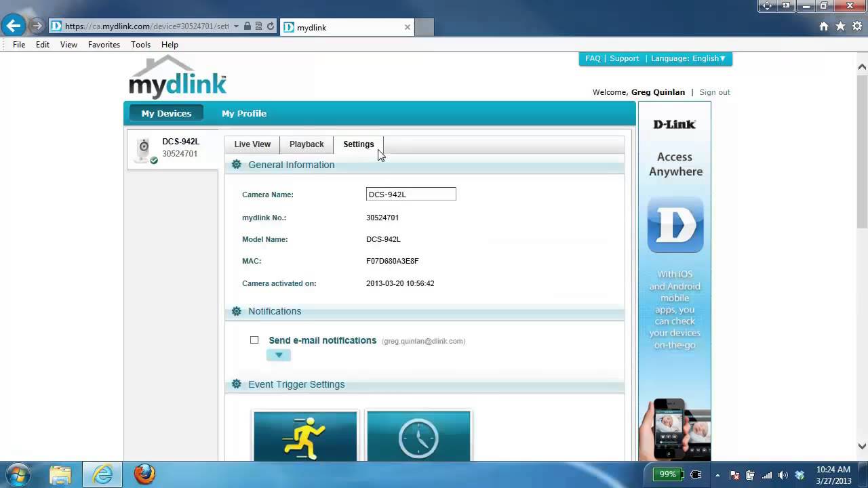Click the scrollbar down arrow
Image resolution: width=868 pixels, height=488 pixels.
[862, 446]
